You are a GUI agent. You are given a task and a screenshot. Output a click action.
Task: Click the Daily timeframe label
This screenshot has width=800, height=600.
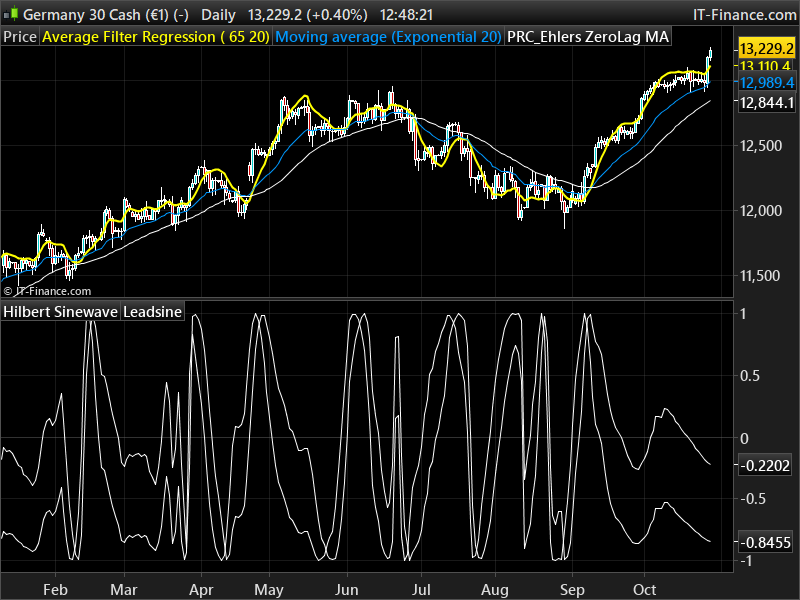click(218, 14)
